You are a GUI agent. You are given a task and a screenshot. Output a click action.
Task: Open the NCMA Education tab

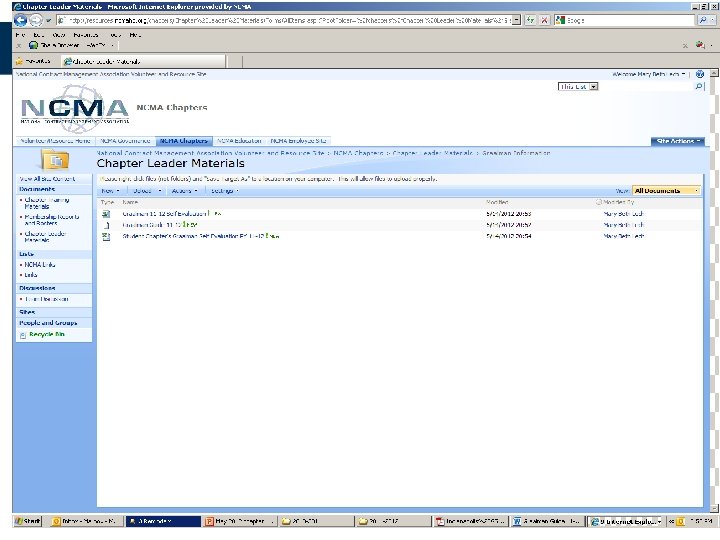pos(239,141)
